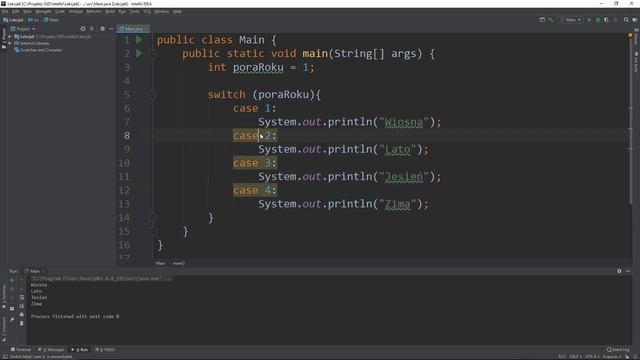
Task: Open the Refactor menu
Action: 94,11
